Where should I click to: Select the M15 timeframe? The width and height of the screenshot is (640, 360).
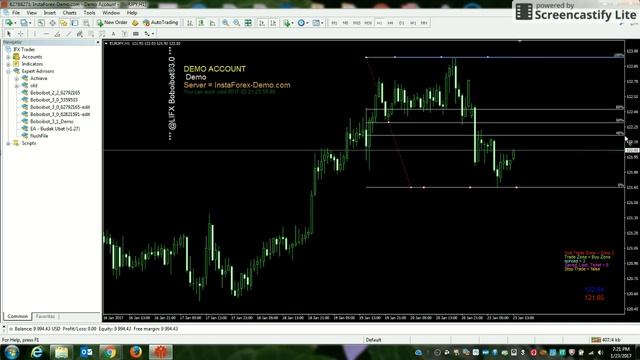tap(357, 23)
